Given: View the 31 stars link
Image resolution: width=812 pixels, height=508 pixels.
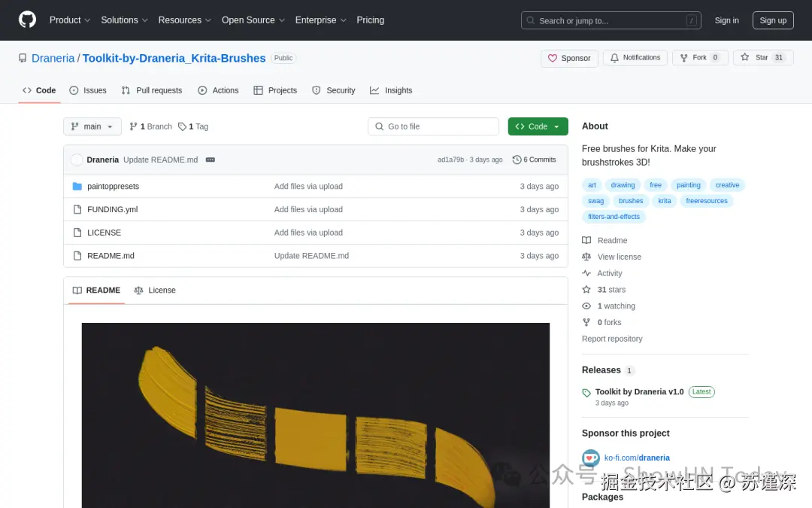Looking at the screenshot, I should coord(604,290).
